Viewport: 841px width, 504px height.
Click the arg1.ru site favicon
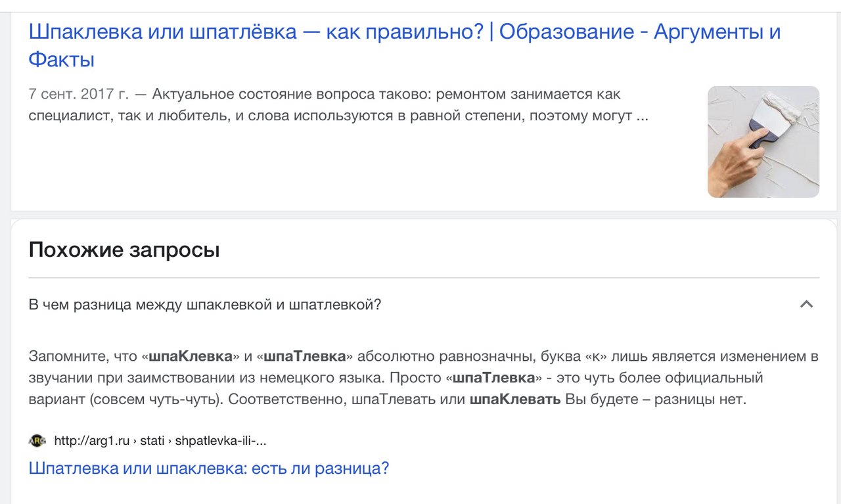pos(37,441)
